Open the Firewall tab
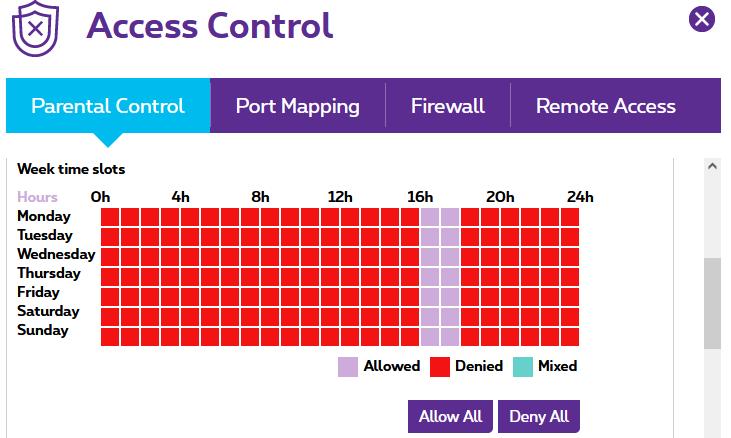 (448, 106)
